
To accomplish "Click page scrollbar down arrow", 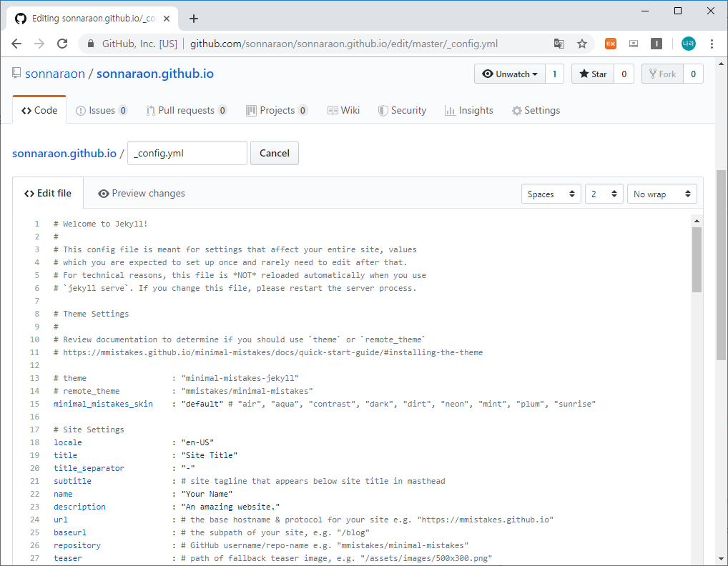I will (721, 560).
